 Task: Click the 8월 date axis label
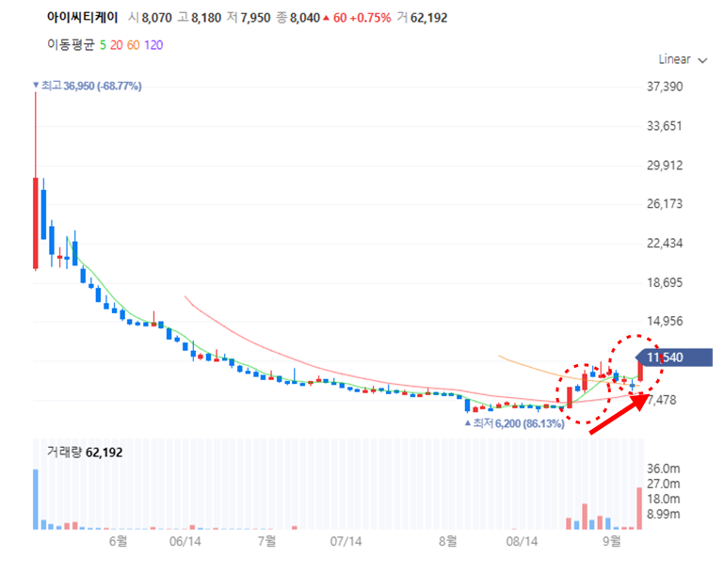tap(448, 541)
